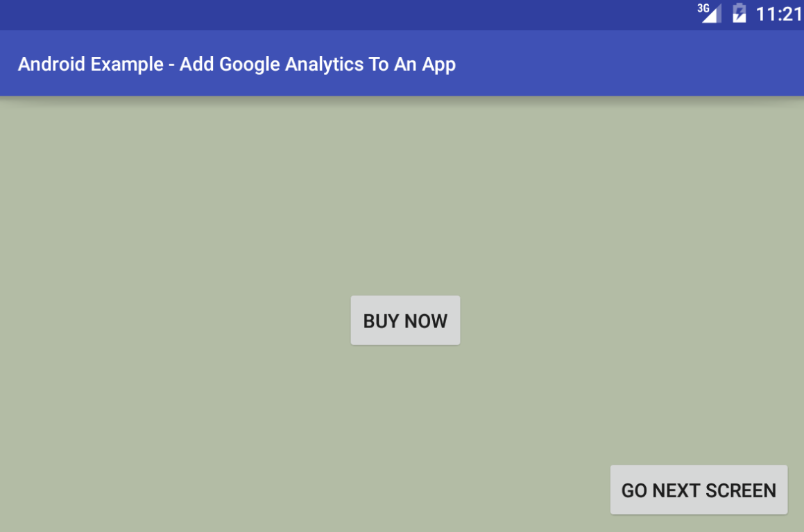Click the dark blue status bar's empty area
Image resolution: width=804 pixels, height=532 pixels.
click(347, 14)
